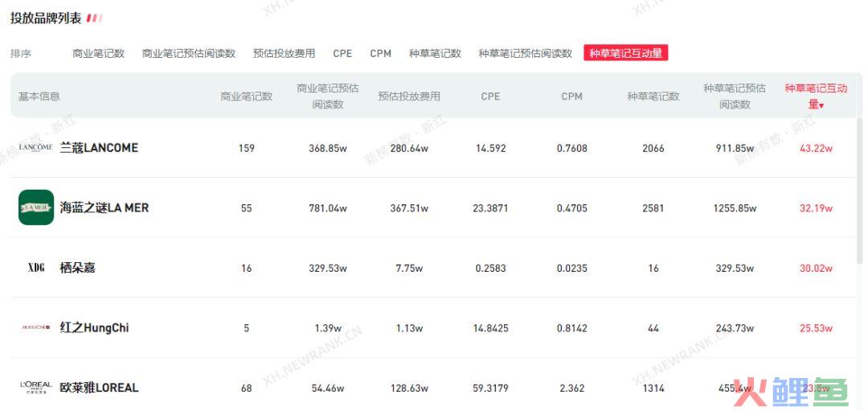This screenshot has height=411, width=868.
Task: Click LOREAL's 2.362 CPM value
Action: click(572, 388)
